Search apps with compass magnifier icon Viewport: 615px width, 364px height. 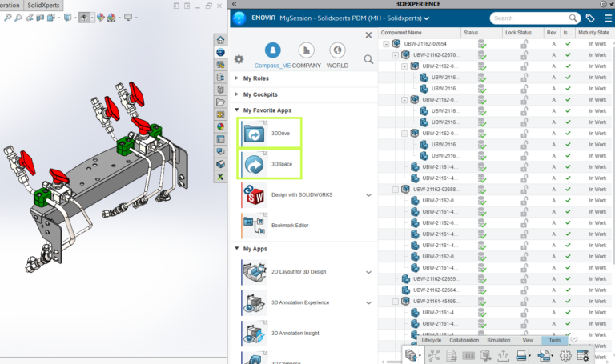[x=368, y=59]
